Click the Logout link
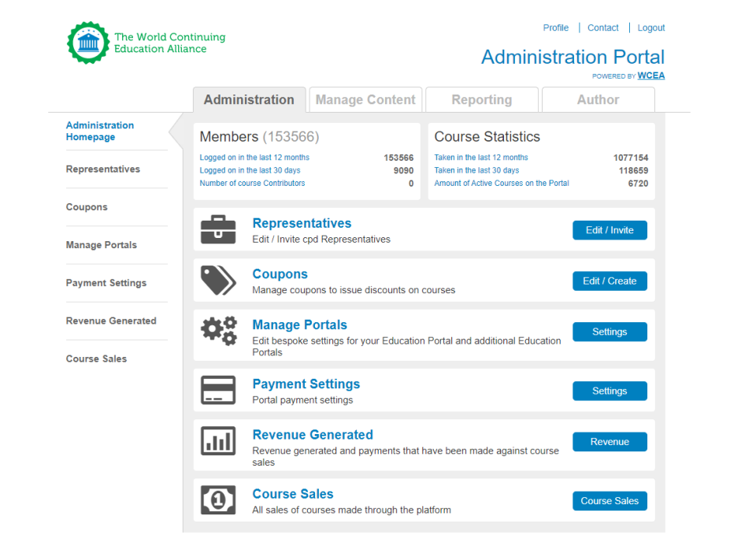Image resolution: width=756 pixels, height=546 pixels. point(651,28)
